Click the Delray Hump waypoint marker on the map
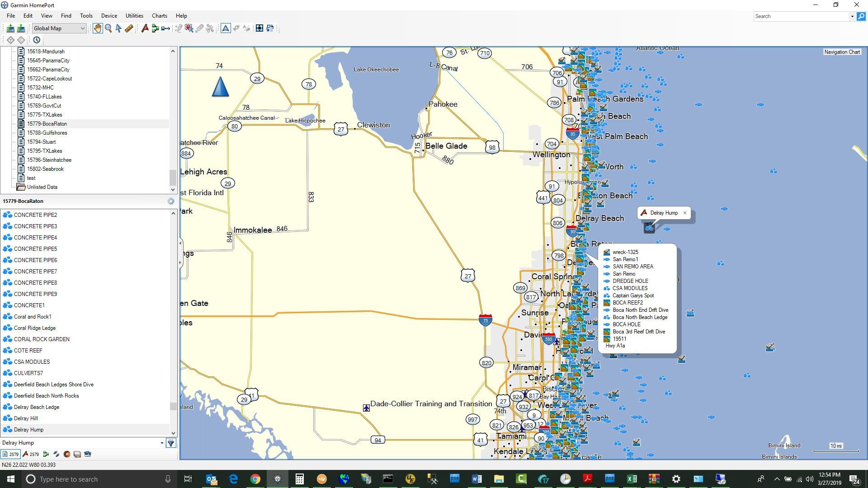868x488 pixels. click(649, 227)
